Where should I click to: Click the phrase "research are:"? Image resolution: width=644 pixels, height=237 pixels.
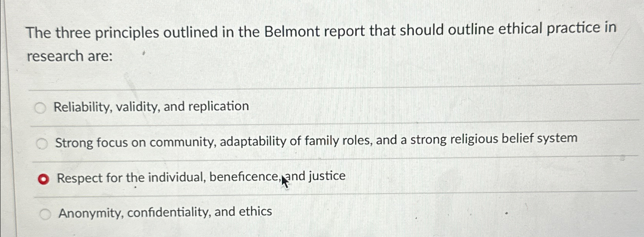coord(70,56)
